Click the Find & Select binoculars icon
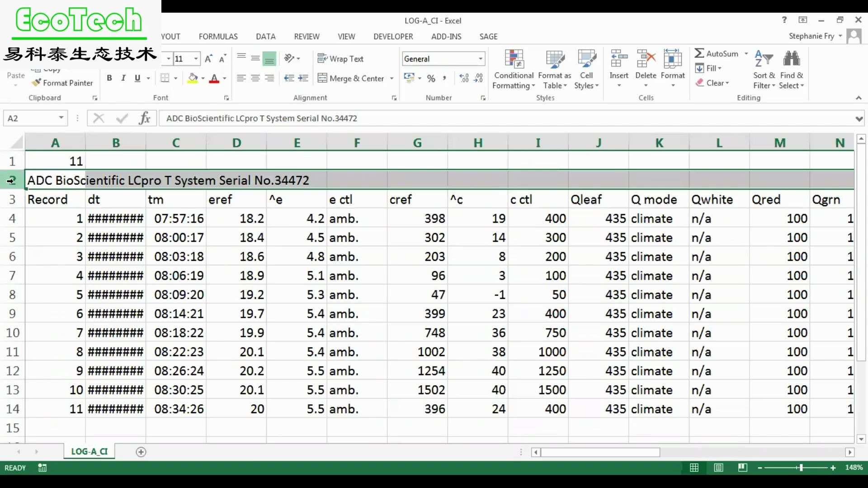Viewport: 868px width, 488px height. [x=791, y=59]
